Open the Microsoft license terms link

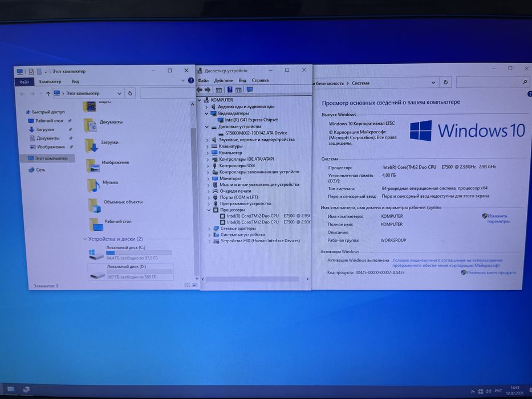tap(447, 263)
